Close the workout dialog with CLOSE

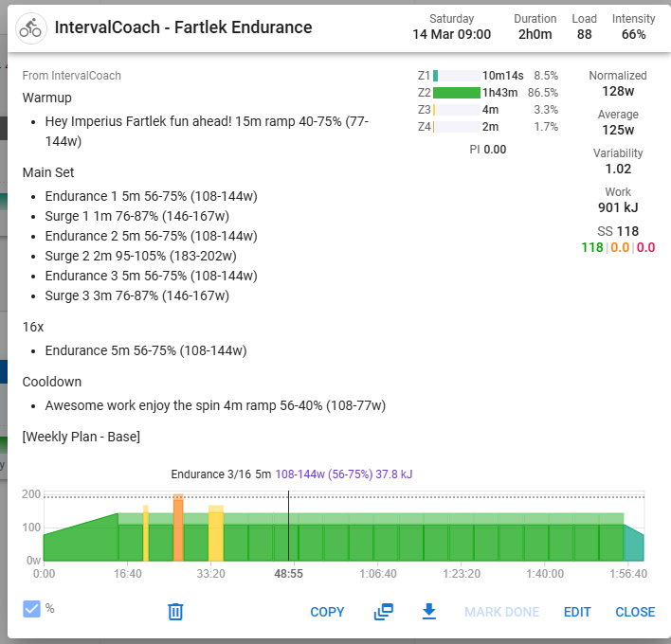(635, 612)
